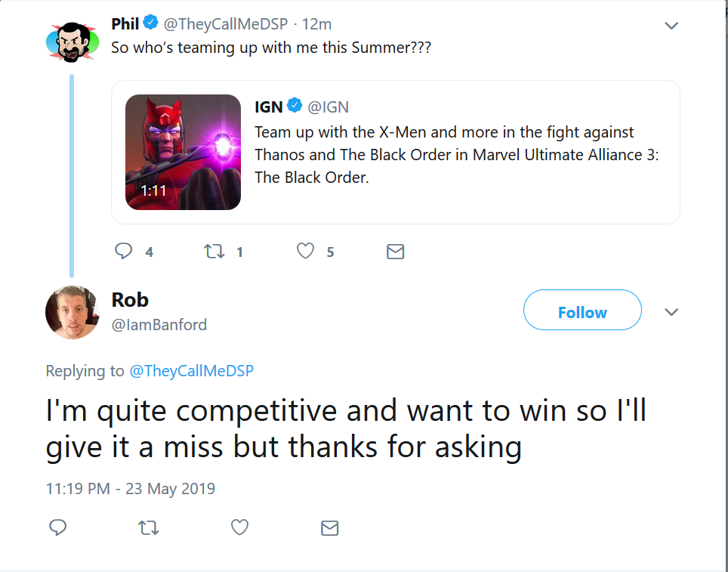Follow Rob with the Follow button
Viewport: 728px width, 572px height.
point(582,310)
